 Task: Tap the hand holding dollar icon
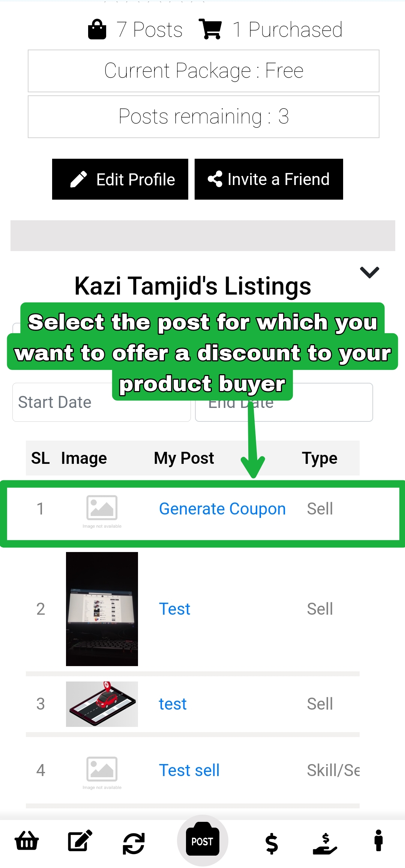[325, 843]
